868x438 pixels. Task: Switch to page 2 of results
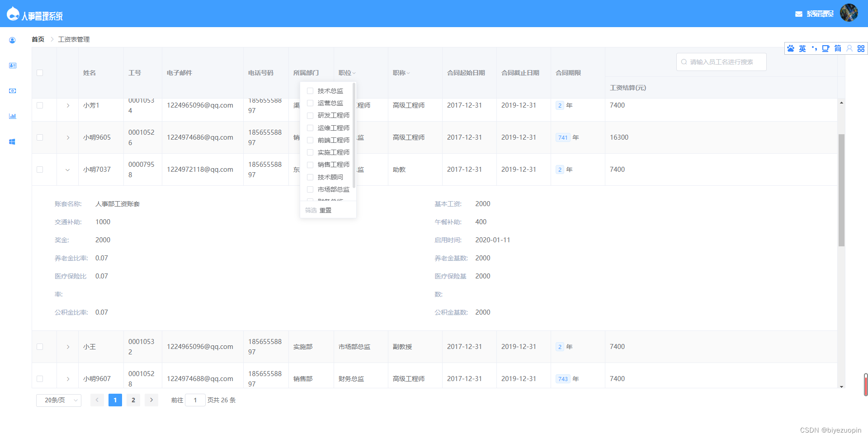(x=133, y=400)
